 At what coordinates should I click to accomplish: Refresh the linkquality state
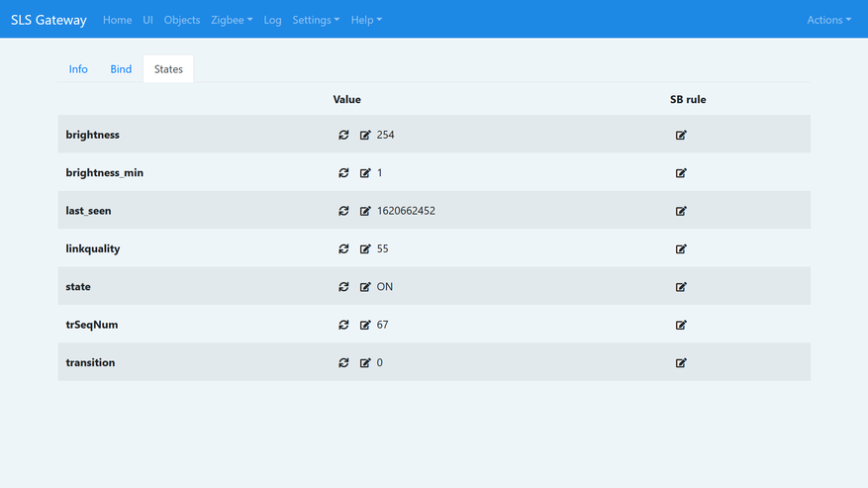tap(343, 248)
